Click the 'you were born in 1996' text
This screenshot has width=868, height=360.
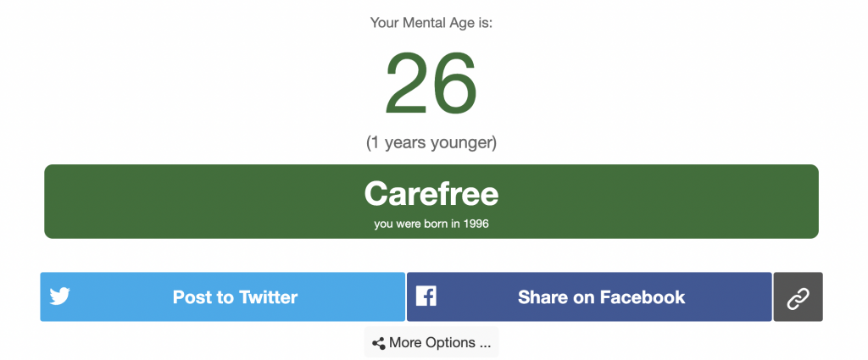click(431, 224)
